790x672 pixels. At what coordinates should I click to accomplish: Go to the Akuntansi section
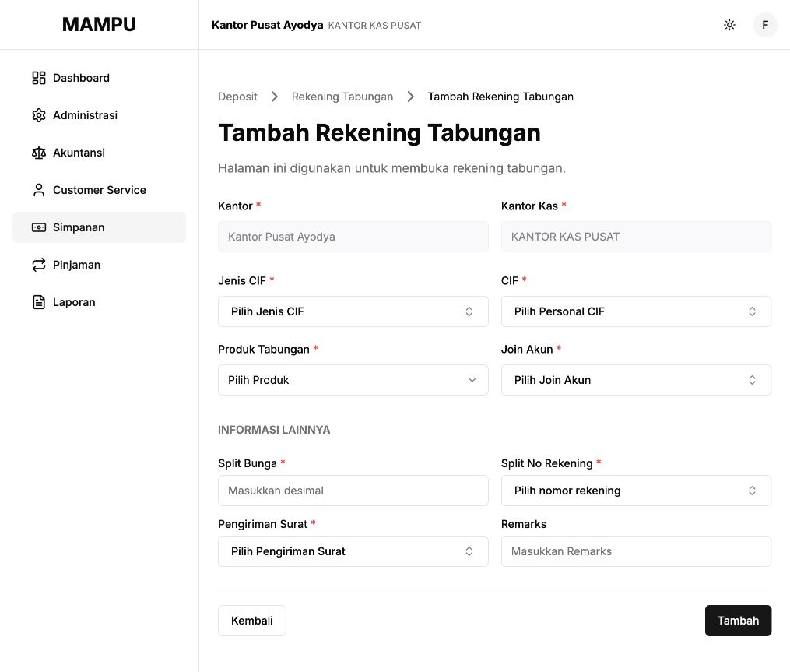point(100,153)
